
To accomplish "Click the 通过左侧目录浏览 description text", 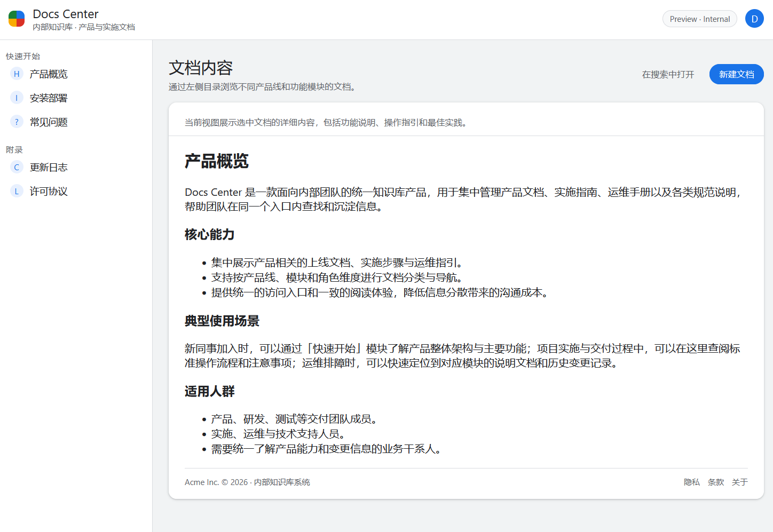I will click(x=263, y=87).
